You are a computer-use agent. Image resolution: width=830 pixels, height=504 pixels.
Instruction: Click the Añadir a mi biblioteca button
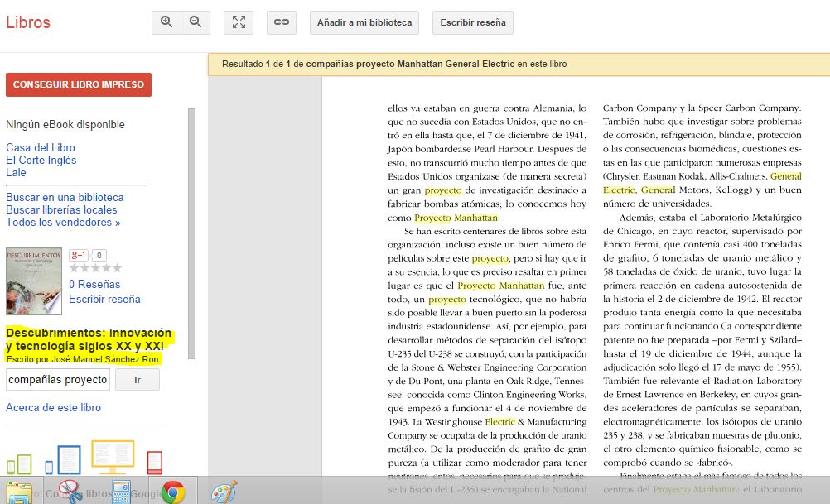[364, 22]
